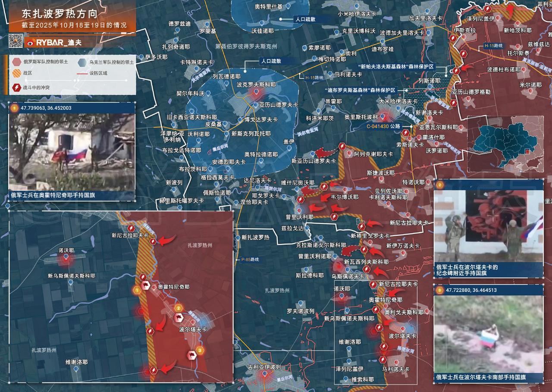Click the caption 俄军士兵在奥霍特尼奇耶手持国旗

click(x=53, y=195)
